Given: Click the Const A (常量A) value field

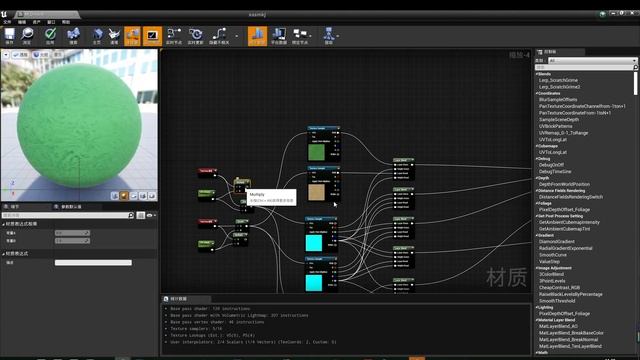Looking at the screenshot, I should (x=73, y=233).
